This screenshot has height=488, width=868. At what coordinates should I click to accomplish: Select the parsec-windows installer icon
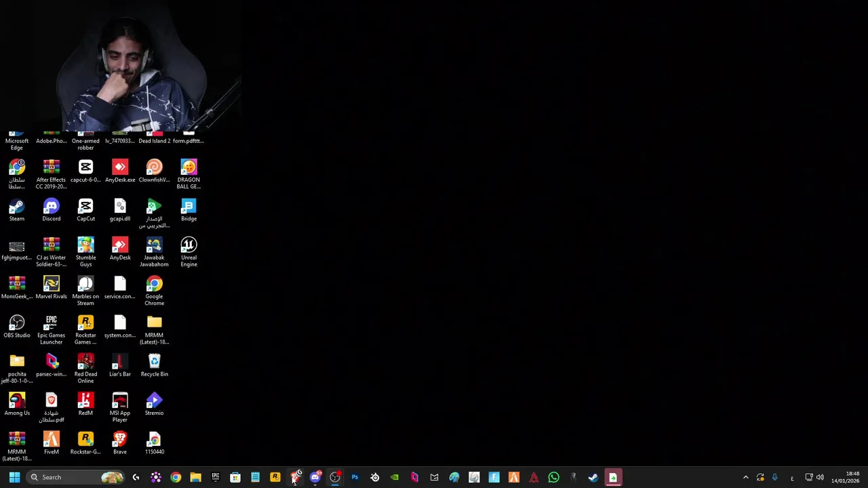(x=52, y=365)
